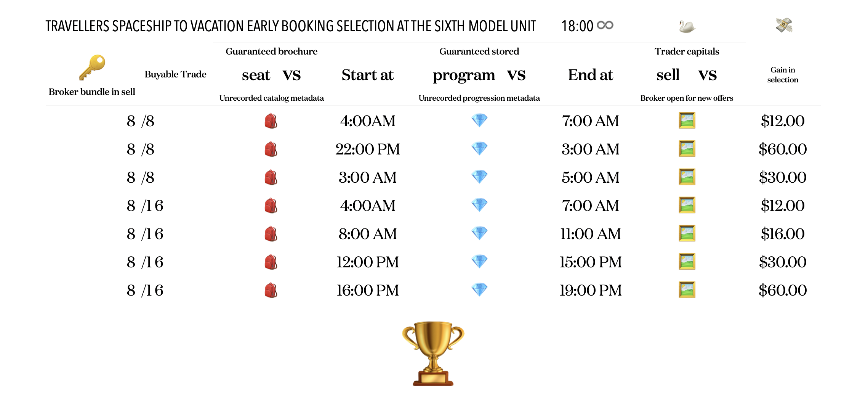This screenshot has height=402, width=868.
Task: Click the golden key icon
Action: click(92, 67)
